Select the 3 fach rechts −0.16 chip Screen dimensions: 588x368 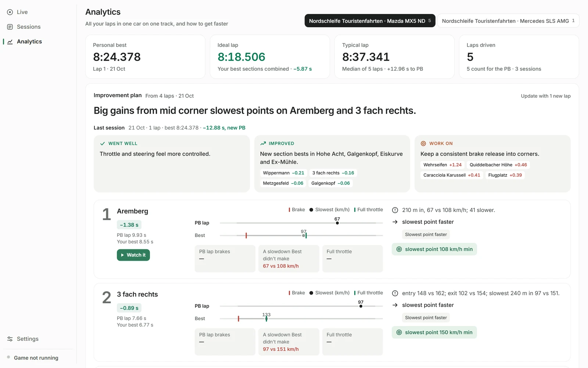(333, 173)
